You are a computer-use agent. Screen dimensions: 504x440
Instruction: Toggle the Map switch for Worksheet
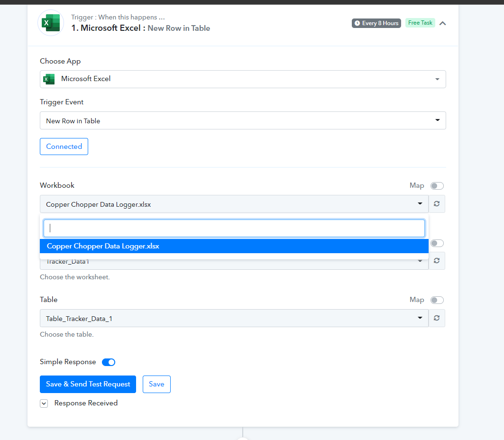[x=437, y=243]
